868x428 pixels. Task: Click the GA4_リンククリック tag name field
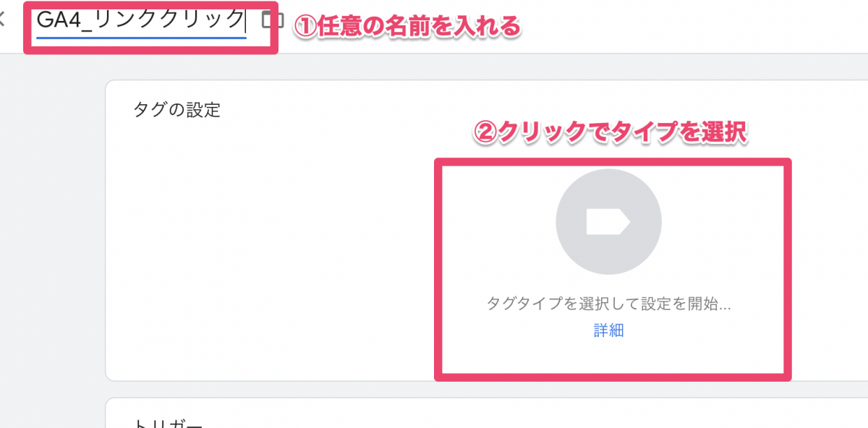click(140, 20)
